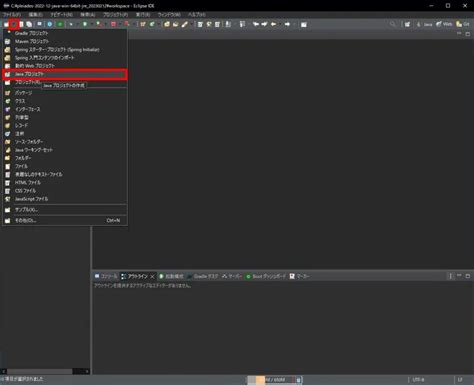This screenshot has height=385, width=474.
Task: Choose HTML ファイル entry
Action: [x=65, y=183]
